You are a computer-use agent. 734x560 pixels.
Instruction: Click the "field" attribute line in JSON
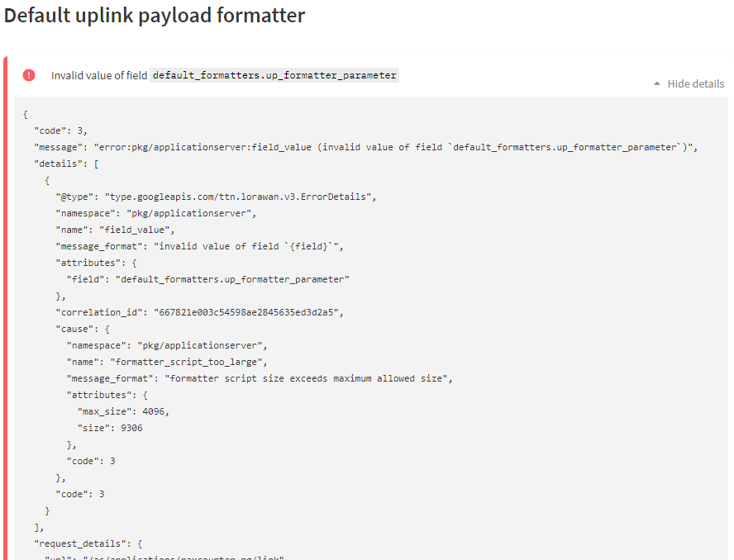click(207, 279)
